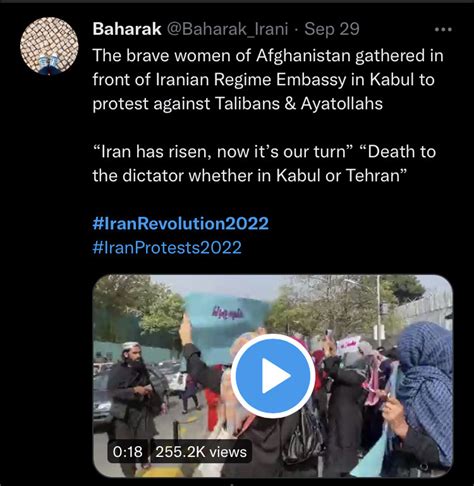This screenshot has width=474, height=486.
Task: Open the #IranRevolution2022 hashtag
Action: pyautogui.click(x=180, y=224)
